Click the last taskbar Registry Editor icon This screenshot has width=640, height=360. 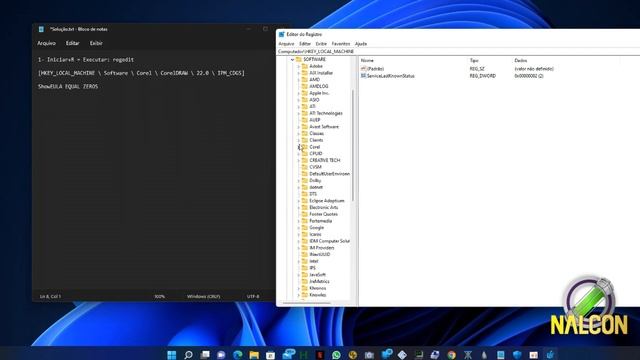tap(550, 355)
